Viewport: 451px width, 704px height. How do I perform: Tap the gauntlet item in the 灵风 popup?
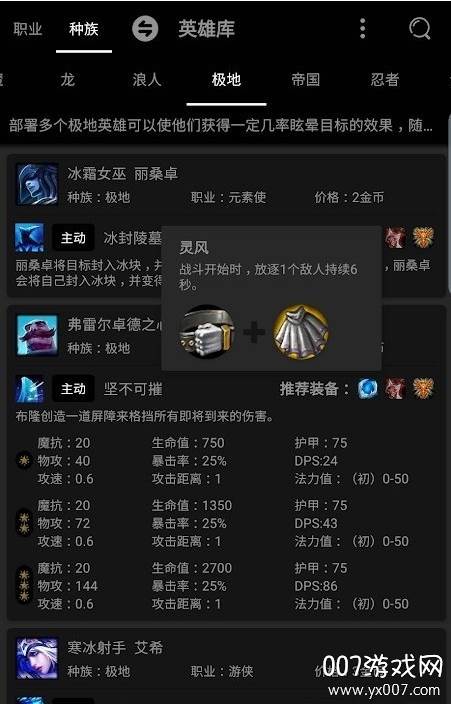click(x=207, y=332)
